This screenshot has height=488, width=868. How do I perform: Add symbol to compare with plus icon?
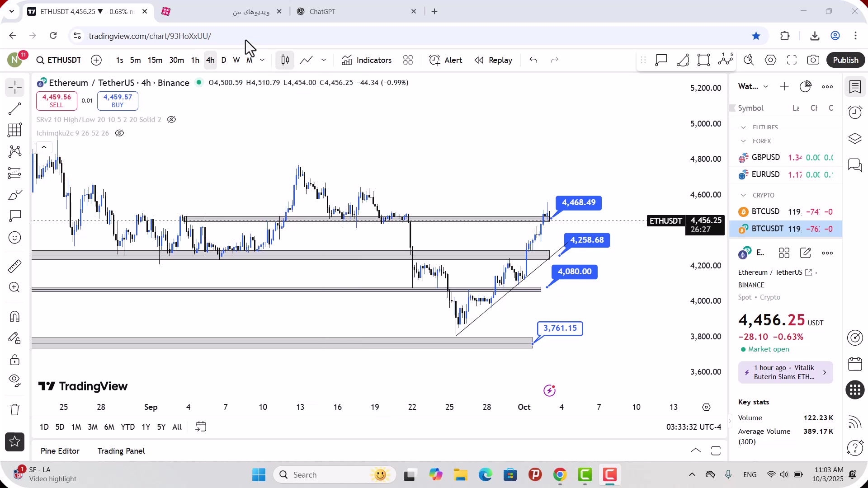[x=96, y=60]
